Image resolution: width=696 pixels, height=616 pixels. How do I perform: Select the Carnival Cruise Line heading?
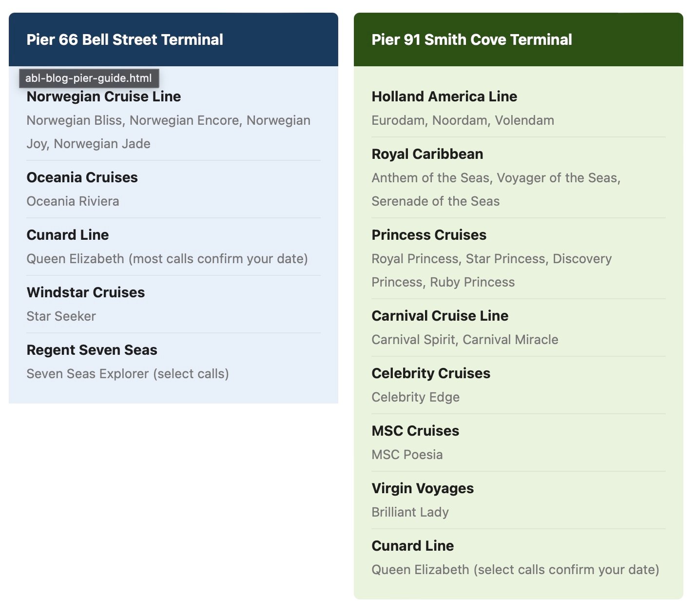pos(440,316)
